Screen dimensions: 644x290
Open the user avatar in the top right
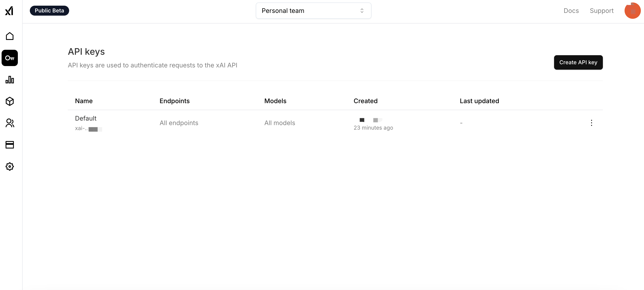632,11
